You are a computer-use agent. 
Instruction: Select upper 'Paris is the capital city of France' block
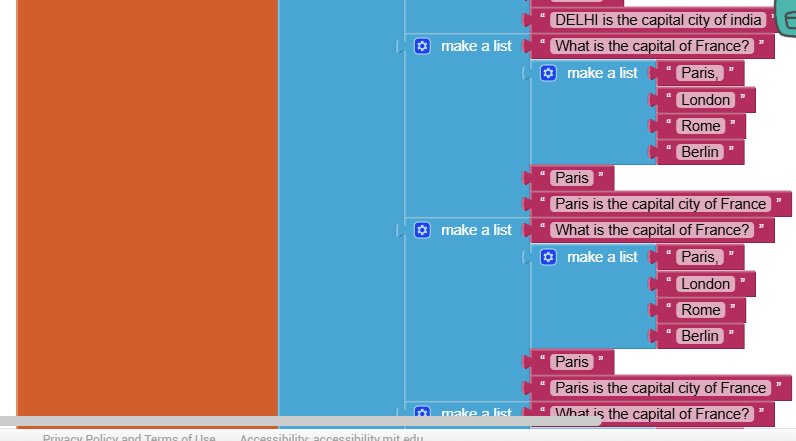point(660,204)
